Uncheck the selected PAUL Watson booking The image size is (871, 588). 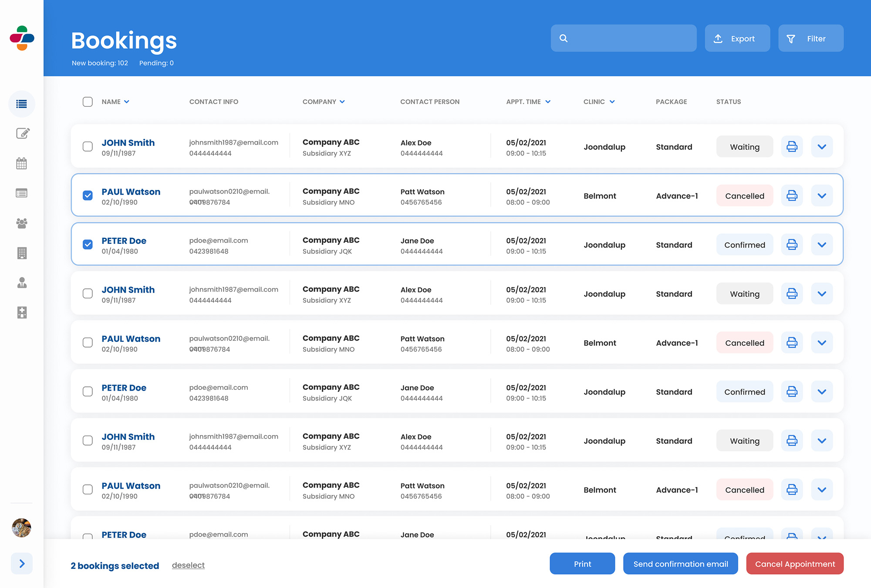pyautogui.click(x=88, y=196)
